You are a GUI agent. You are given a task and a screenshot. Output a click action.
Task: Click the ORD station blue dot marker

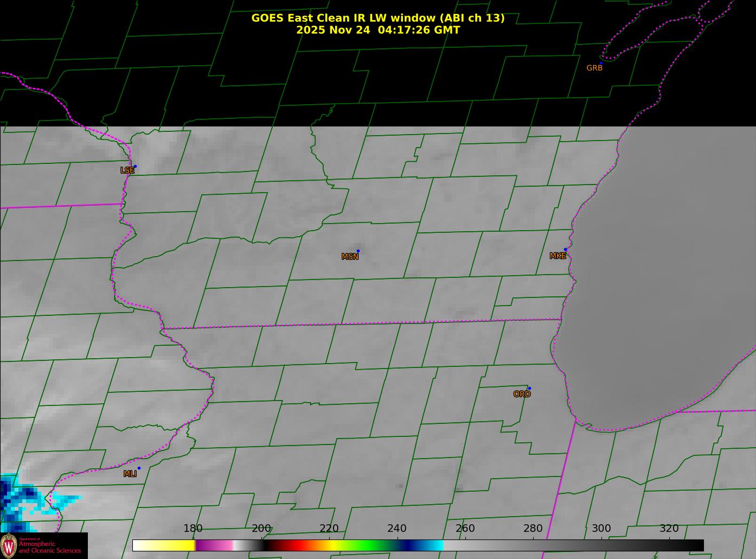click(529, 389)
